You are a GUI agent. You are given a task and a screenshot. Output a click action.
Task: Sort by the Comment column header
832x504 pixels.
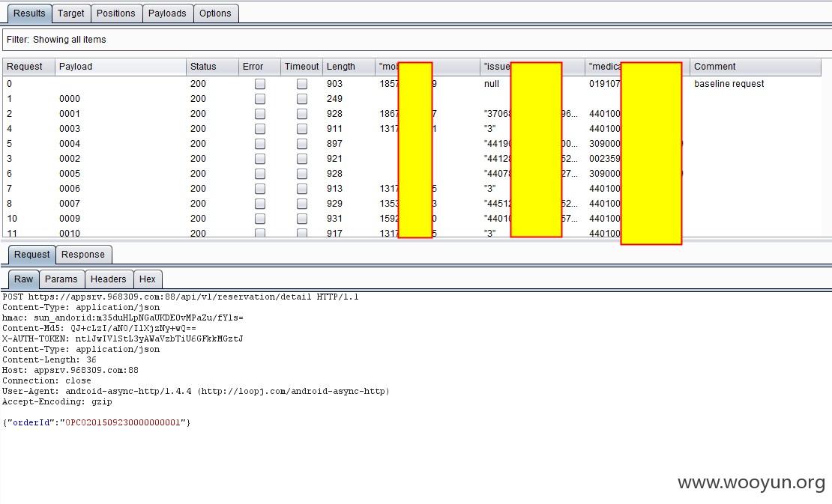point(756,67)
